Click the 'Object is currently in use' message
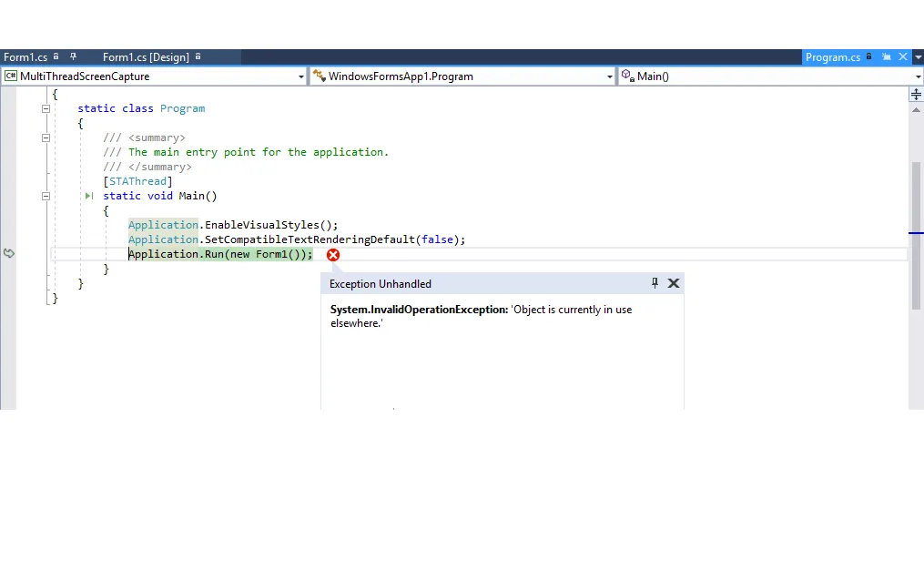This screenshot has width=924, height=570. 481,317
